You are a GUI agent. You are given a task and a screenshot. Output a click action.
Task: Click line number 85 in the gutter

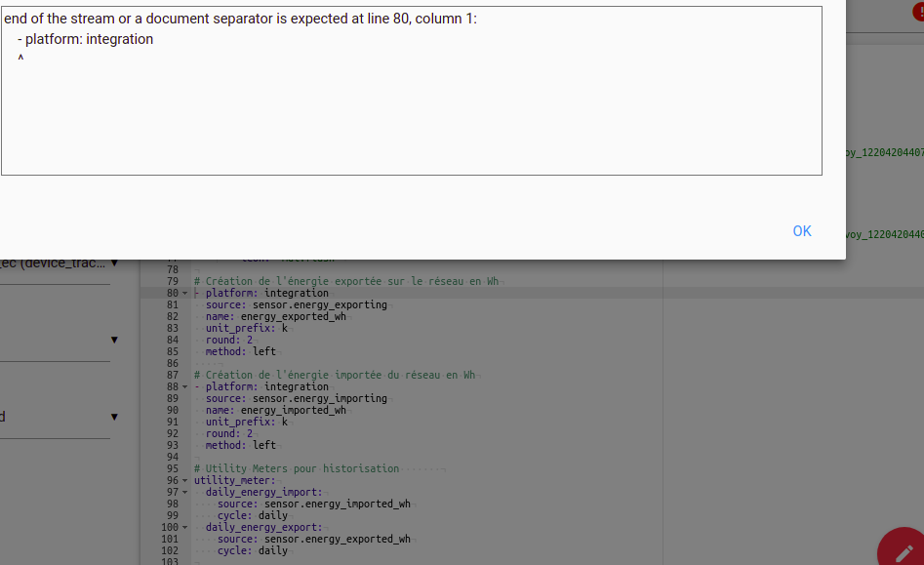tap(172, 351)
